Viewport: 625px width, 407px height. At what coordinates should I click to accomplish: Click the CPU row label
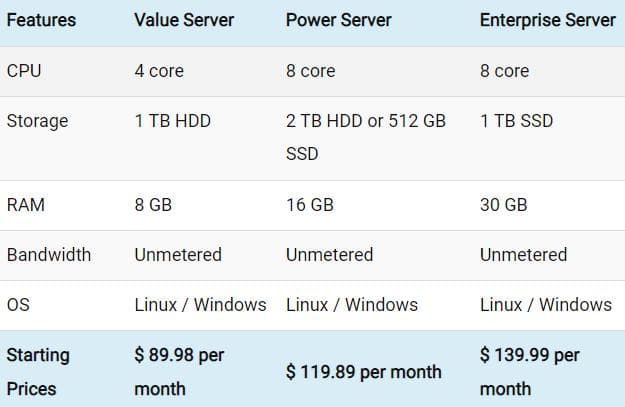point(24,71)
